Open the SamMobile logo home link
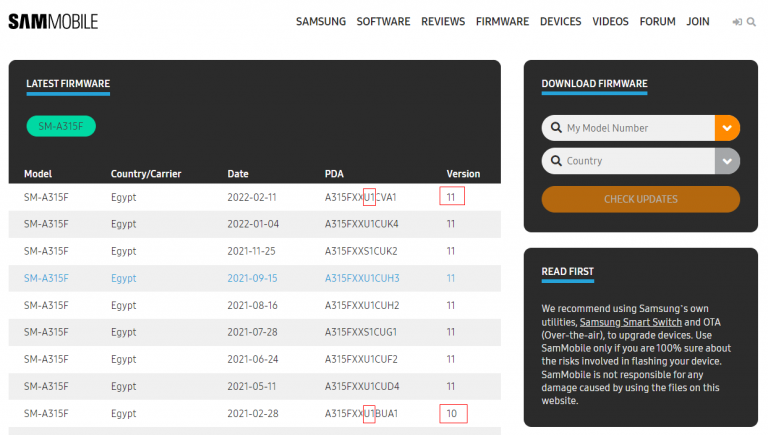The height and width of the screenshot is (435, 768). (53, 22)
